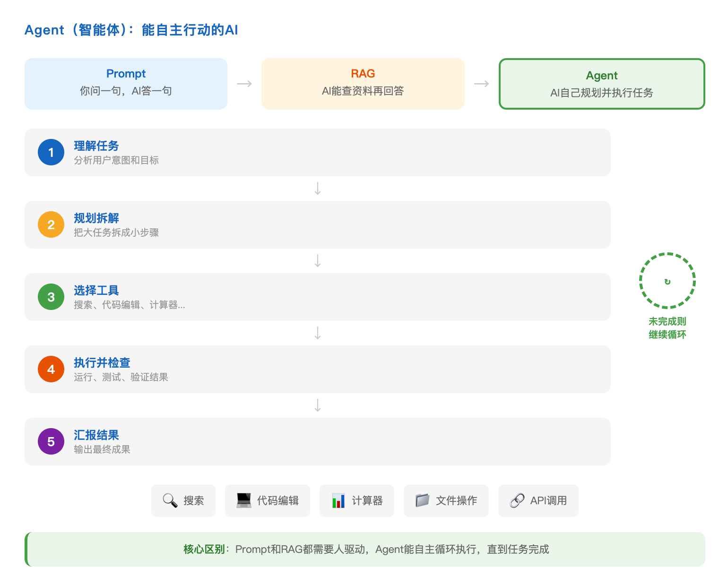This screenshot has width=728, height=585.
Task: Select the highlighted Agent card
Action: coord(602,84)
